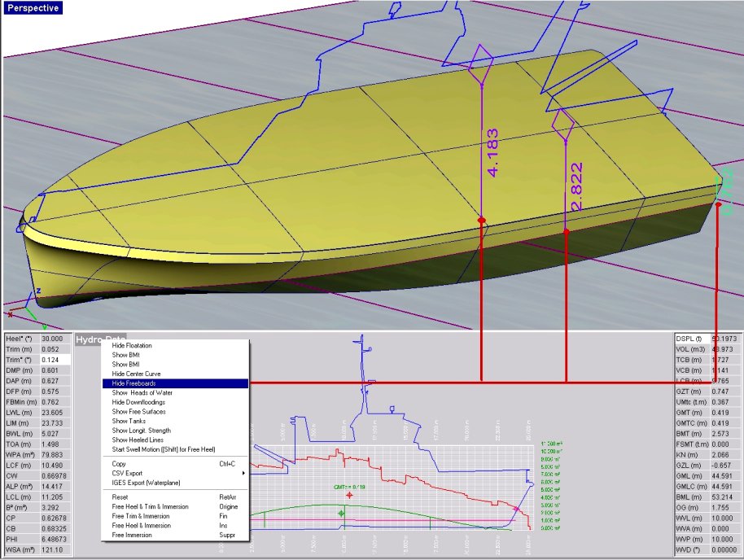The width and height of the screenshot is (744, 560).
Task: Click the red marker where the 4.183 line meets the hull
Action: (481, 220)
